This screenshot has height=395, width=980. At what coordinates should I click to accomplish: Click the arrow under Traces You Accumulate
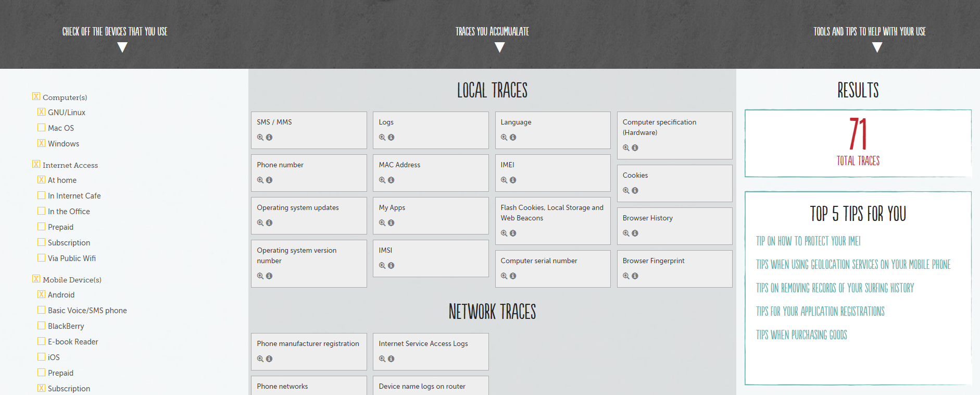pyautogui.click(x=499, y=47)
